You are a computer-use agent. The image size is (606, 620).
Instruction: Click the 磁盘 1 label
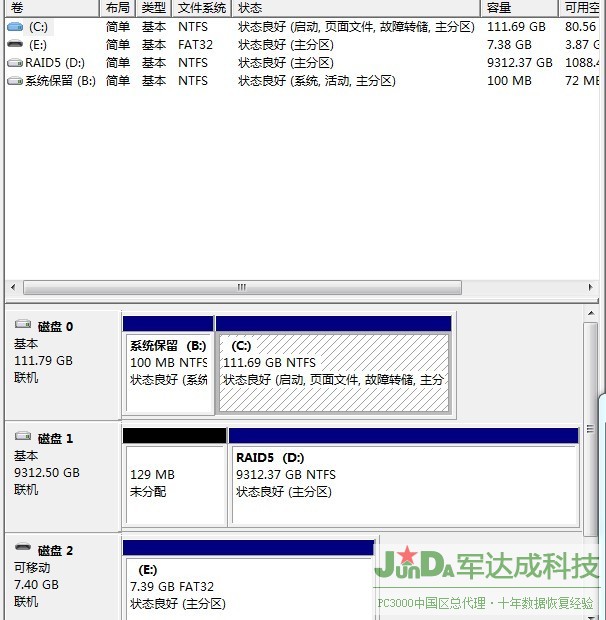55,439
